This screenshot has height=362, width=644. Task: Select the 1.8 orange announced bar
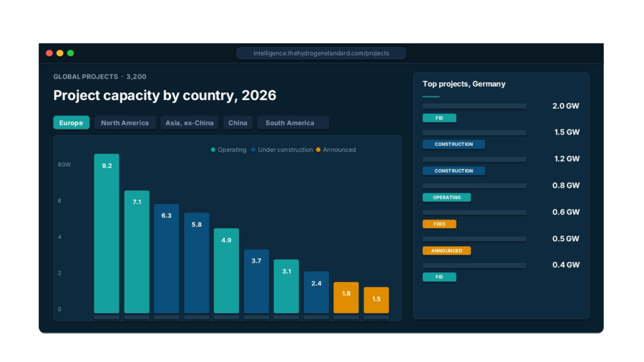coord(346,299)
